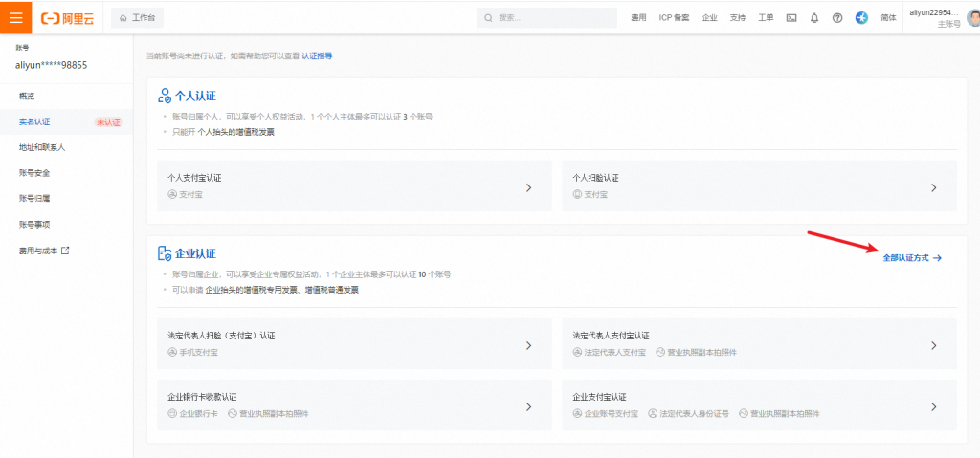Screen dimensions: 980x458
Task: Click the help question mark icon
Action: pos(837,18)
